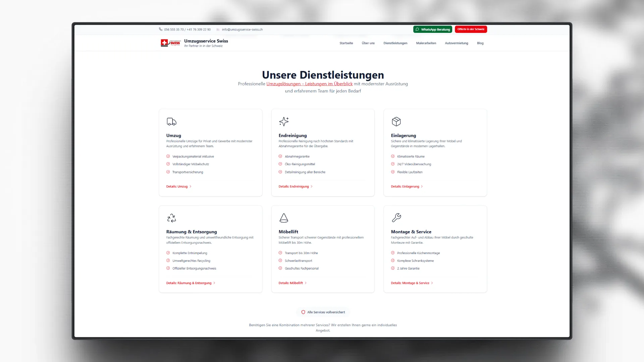The width and height of the screenshot is (644, 362).
Task: Click Komplexe Schranksysteme text
Action: [x=416, y=260]
